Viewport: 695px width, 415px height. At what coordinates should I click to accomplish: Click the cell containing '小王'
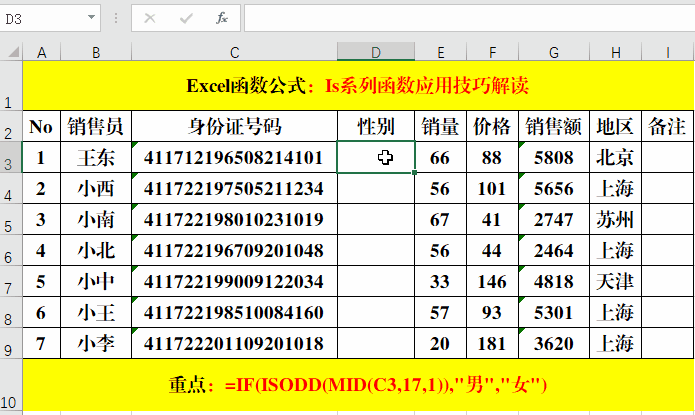pyautogui.click(x=96, y=313)
